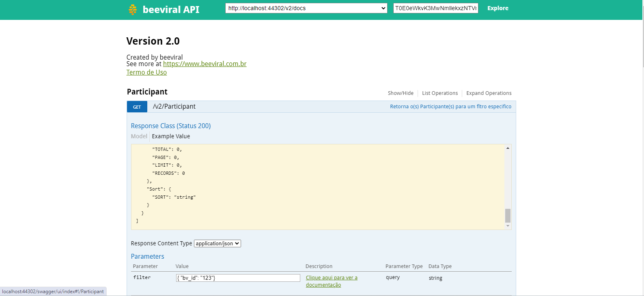The image size is (644, 296).
Task: Click the '"LIMIT": 0,' line in example
Action: pos(167,165)
